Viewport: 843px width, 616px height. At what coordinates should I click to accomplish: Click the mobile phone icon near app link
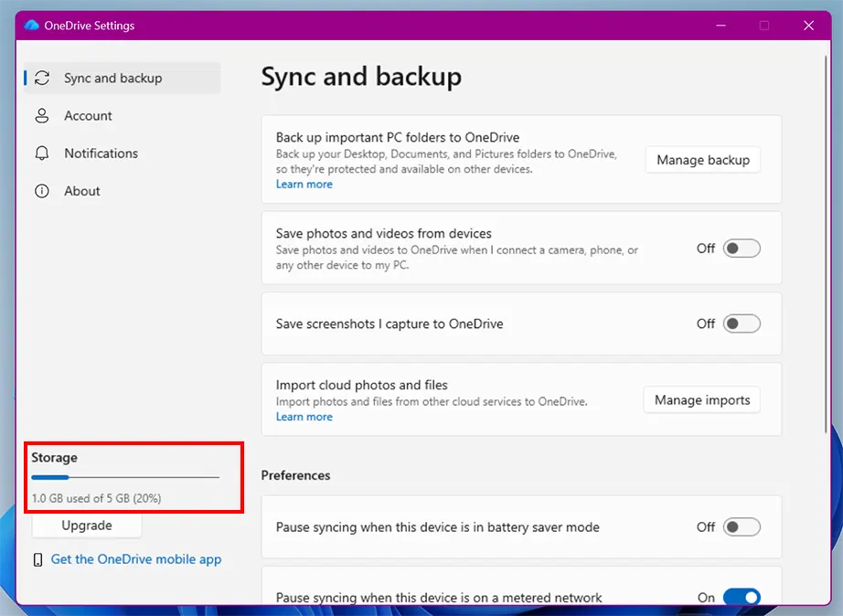pos(37,559)
